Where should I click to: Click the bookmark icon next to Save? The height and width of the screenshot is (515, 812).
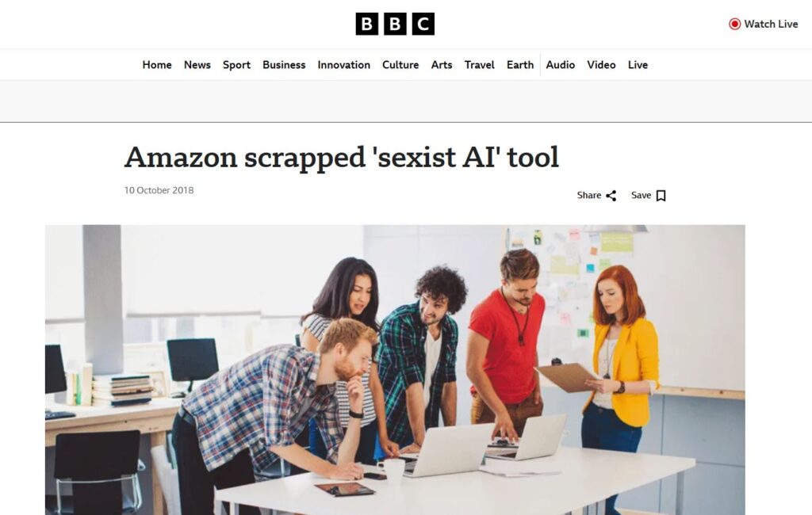tap(661, 196)
